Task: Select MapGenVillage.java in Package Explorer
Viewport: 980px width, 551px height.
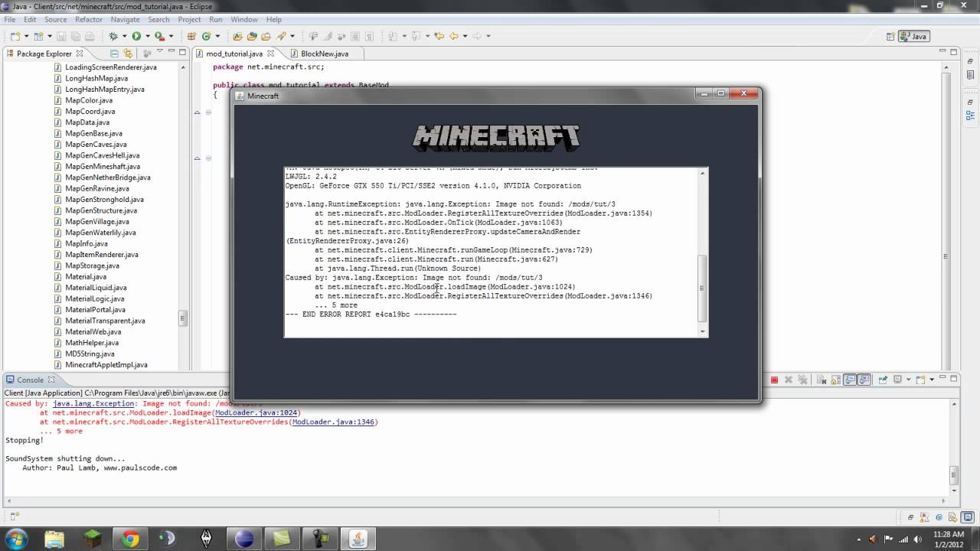Action: point(96,221)
